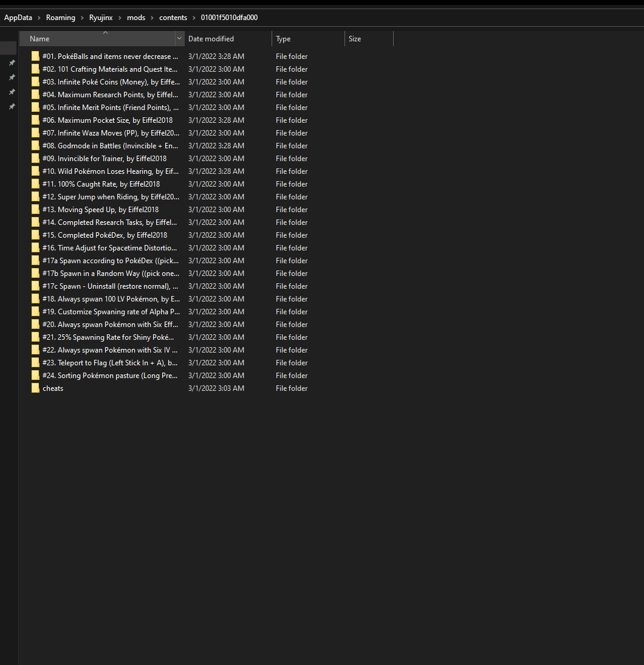
Task: Select #13. Moving Speed Up name text
Action: pyautogui.click(x=100, y=209)
